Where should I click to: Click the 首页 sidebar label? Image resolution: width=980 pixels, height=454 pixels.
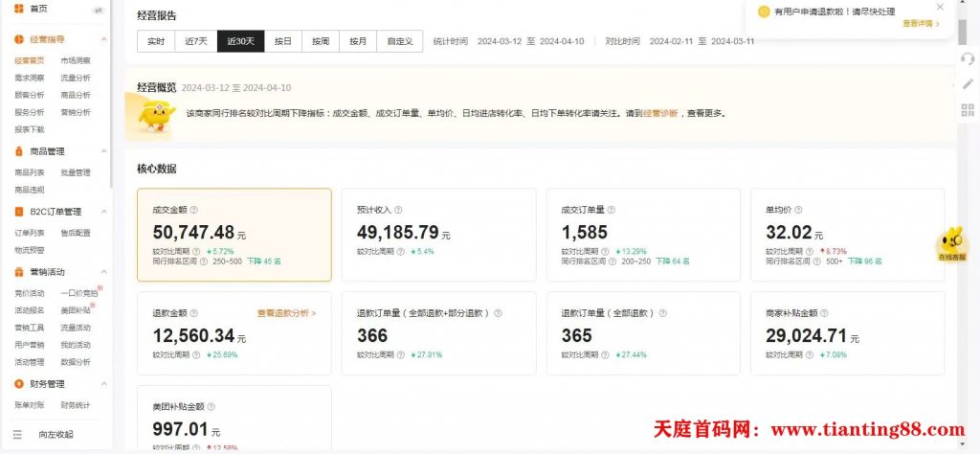(x=38, y=9)
